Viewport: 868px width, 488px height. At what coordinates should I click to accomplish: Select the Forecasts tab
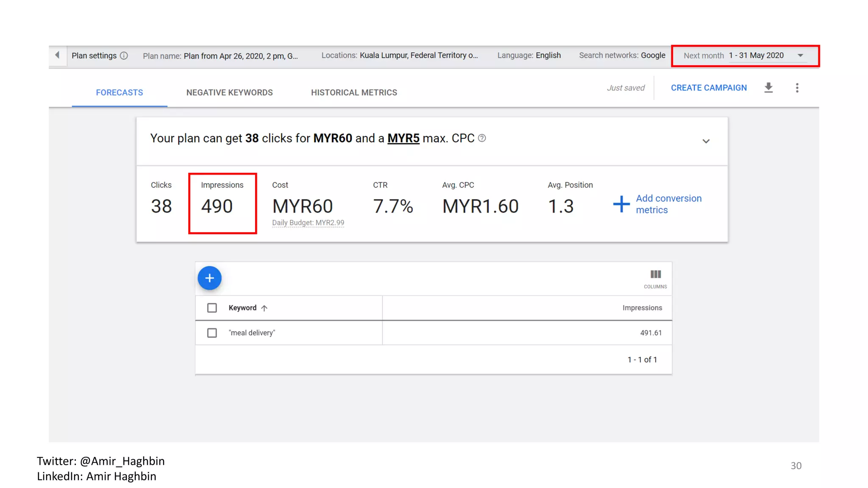coord(119,92)
